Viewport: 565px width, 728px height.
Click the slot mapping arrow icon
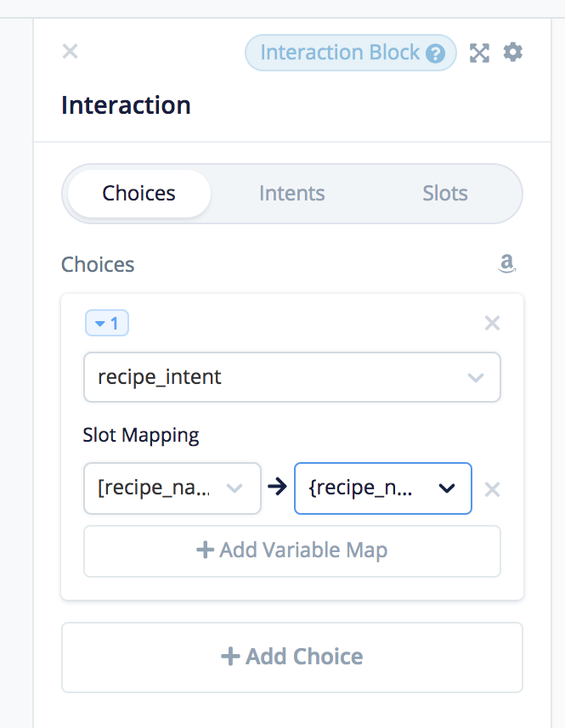[x=277, y=488]
